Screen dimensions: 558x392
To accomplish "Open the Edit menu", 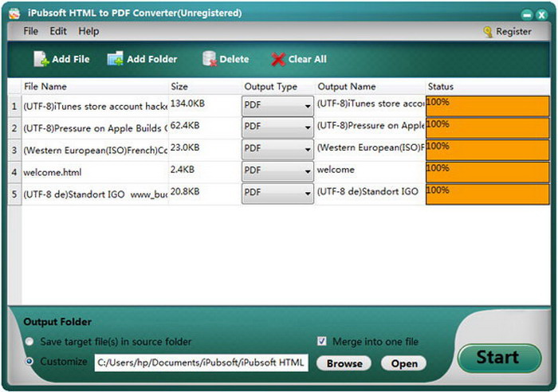I will 58,31.
